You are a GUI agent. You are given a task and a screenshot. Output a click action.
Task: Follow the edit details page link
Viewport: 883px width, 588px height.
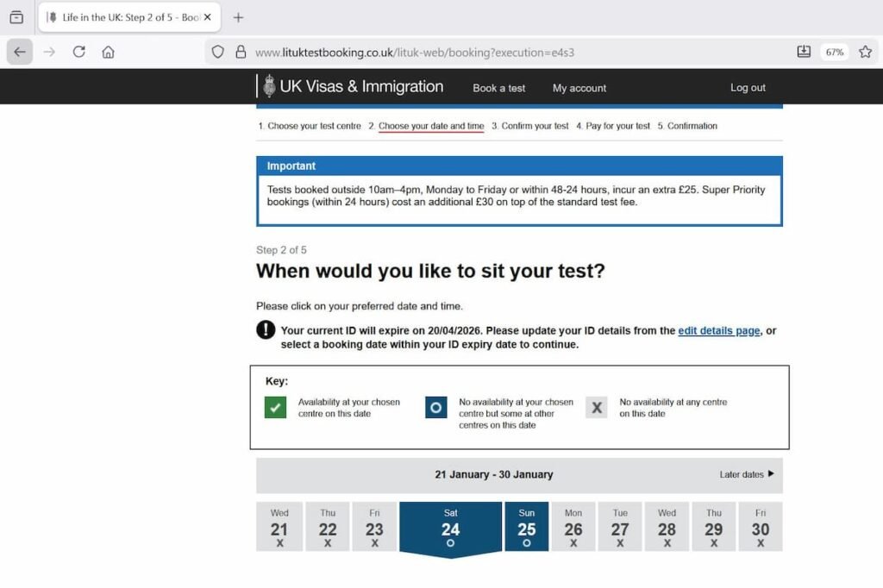(719, 330)
